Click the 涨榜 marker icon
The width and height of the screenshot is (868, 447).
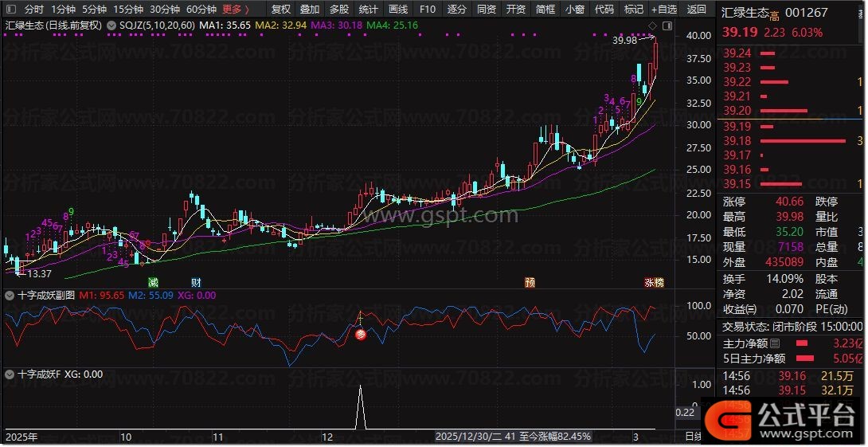(654, 282)
